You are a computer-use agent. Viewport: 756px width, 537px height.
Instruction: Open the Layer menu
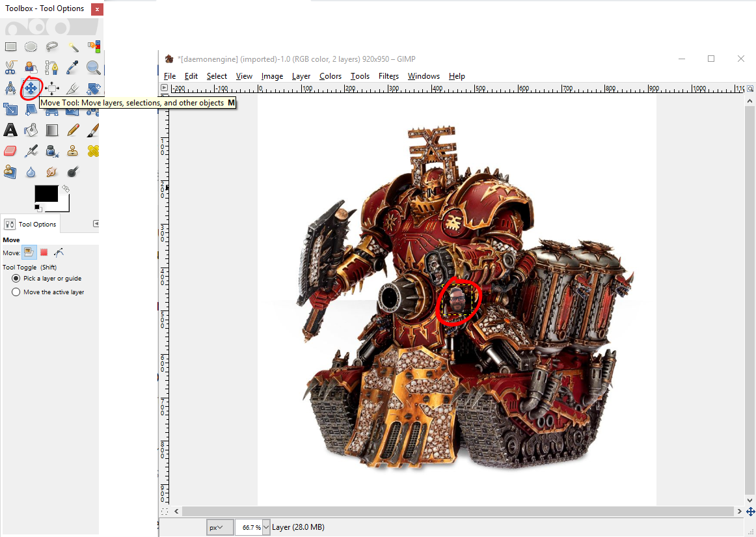tap(301, 76)
